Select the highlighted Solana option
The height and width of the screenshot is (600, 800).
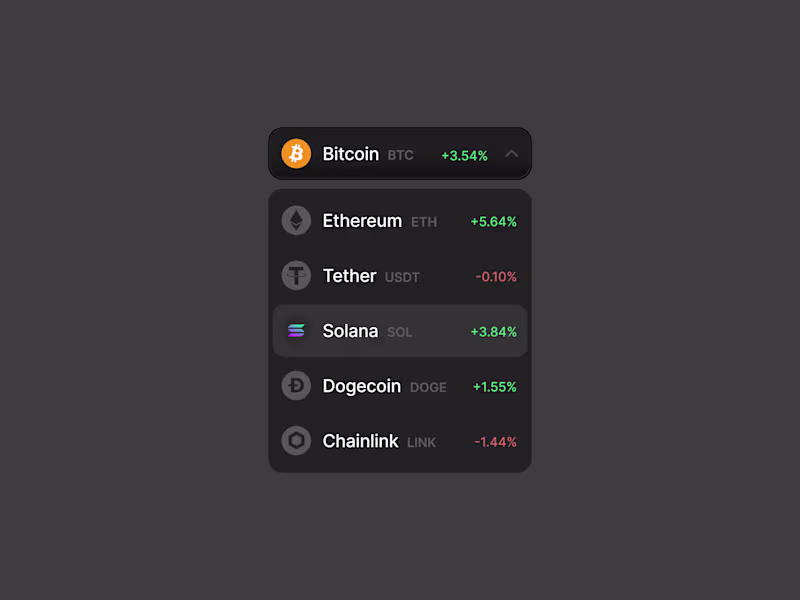(x=351, y=331)
